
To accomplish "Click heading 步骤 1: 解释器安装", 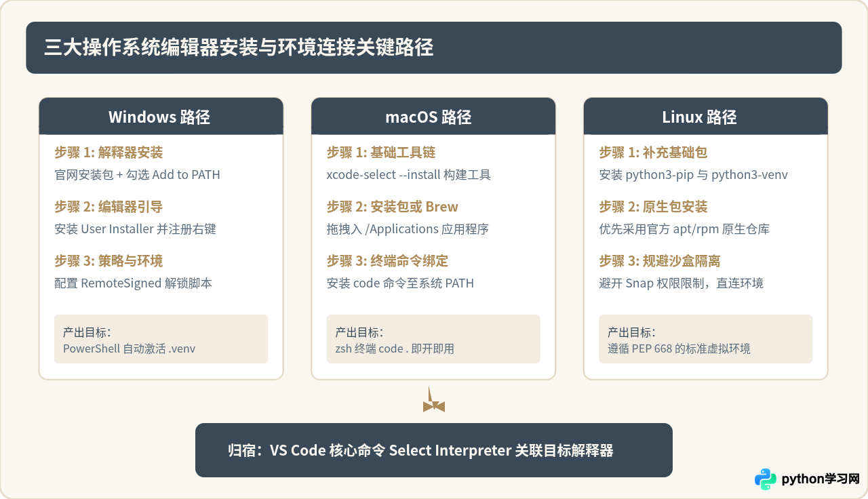I will click(108, 153).
